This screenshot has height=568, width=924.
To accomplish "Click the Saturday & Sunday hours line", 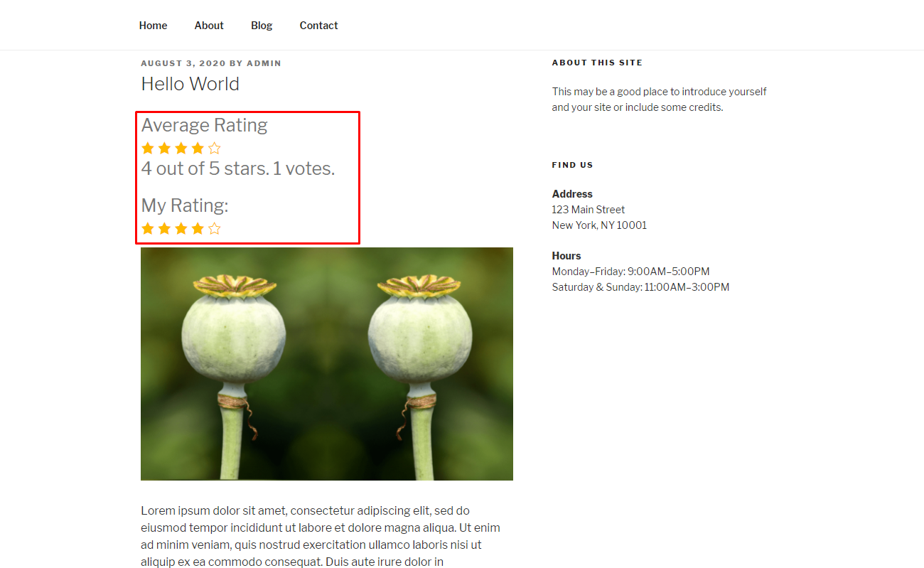I will (640, 287).
